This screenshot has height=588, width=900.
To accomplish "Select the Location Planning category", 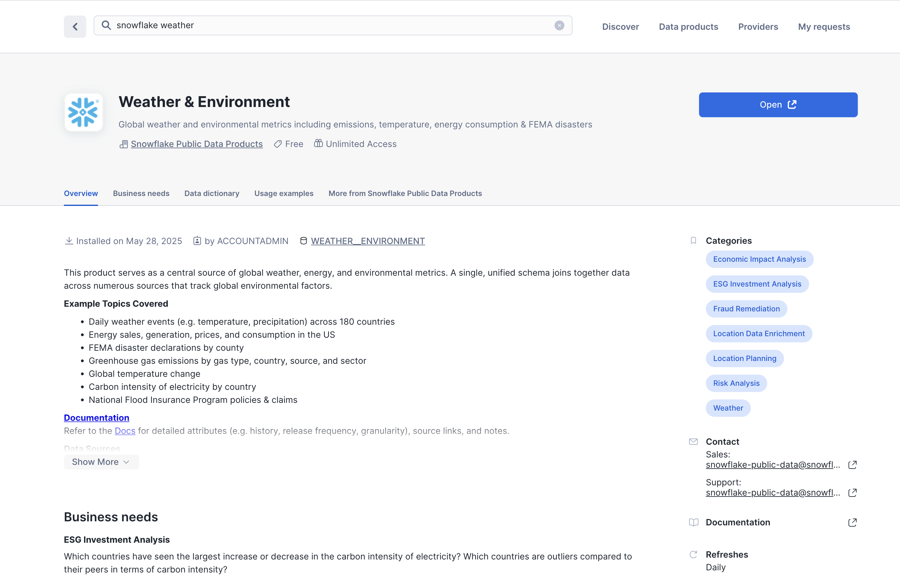I will pos(745,359).
